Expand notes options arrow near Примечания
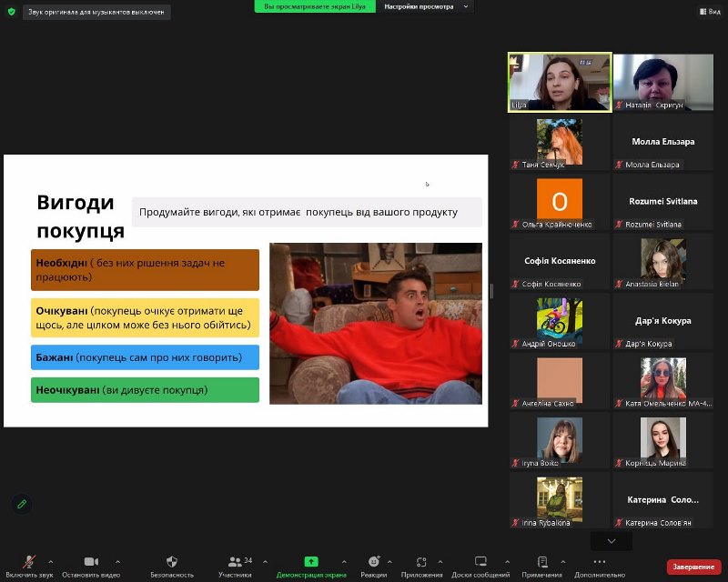 point(562,562)
